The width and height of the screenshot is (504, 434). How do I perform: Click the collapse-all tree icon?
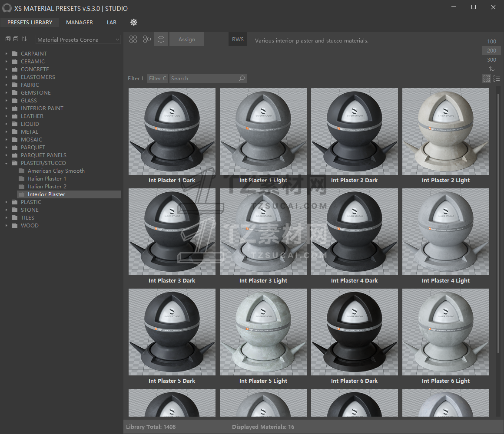tap(16, 39)
